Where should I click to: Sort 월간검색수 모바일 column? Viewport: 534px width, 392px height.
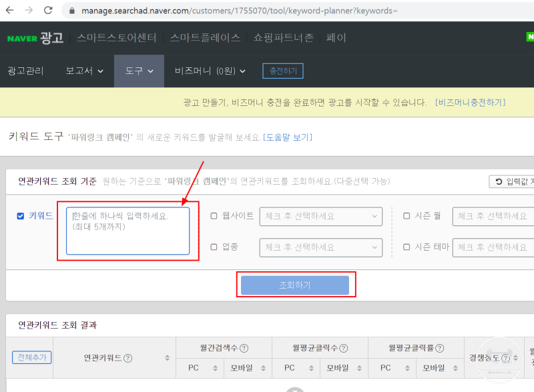[263, 368]
